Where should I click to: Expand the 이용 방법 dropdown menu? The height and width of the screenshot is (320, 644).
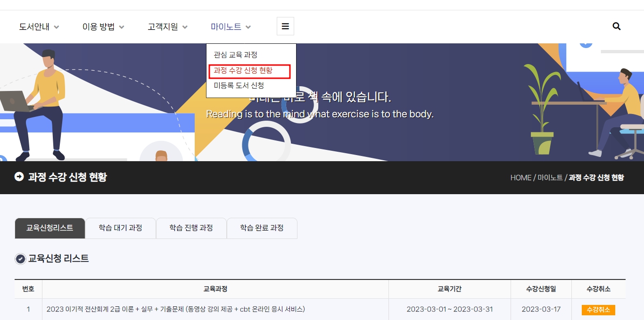[x=103, y=27]
